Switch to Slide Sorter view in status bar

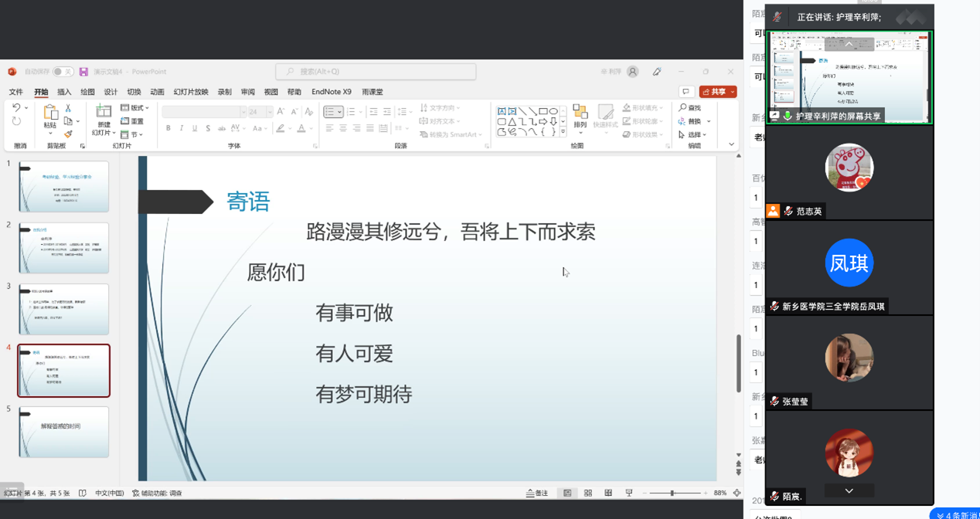click(x=588, y=493)
